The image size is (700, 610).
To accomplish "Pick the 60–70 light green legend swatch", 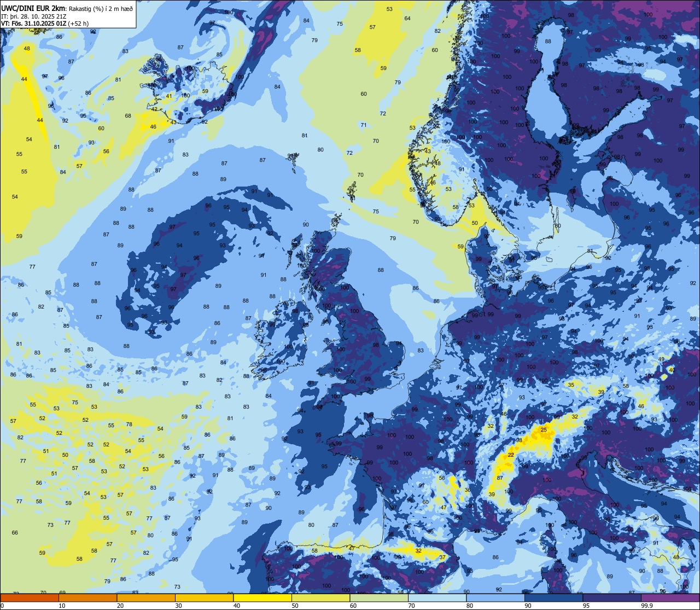I will pyautogui.click(x=378, y=597).
